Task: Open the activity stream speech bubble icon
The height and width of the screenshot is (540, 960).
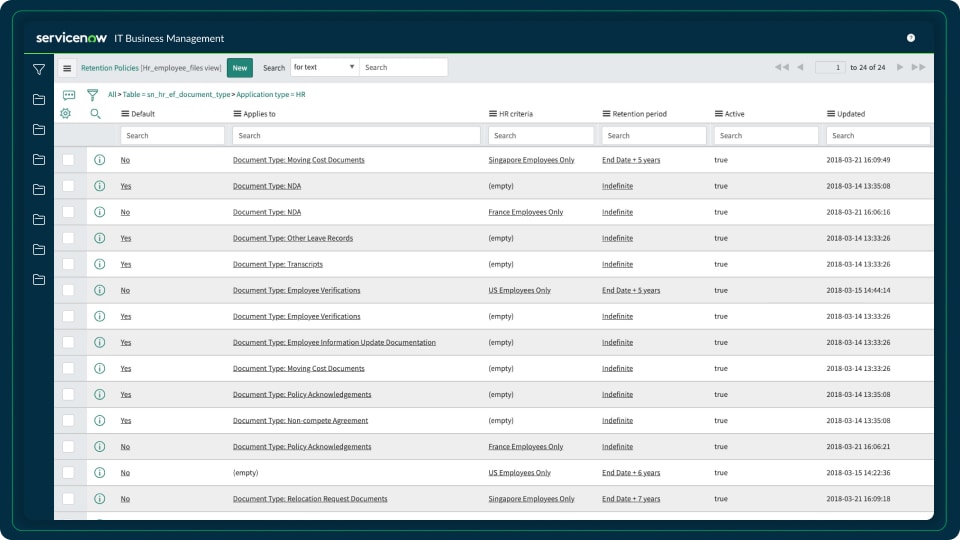Action: tap(69, 95)
